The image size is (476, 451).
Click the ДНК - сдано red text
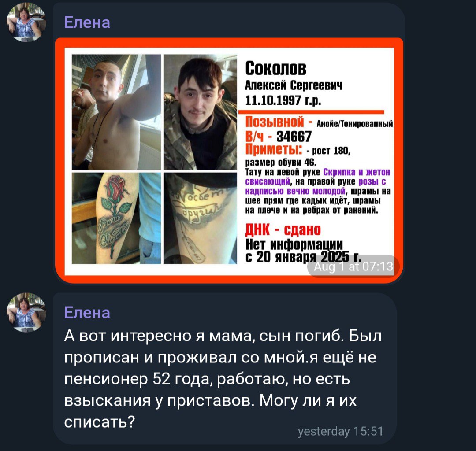[x=283, y=230]
